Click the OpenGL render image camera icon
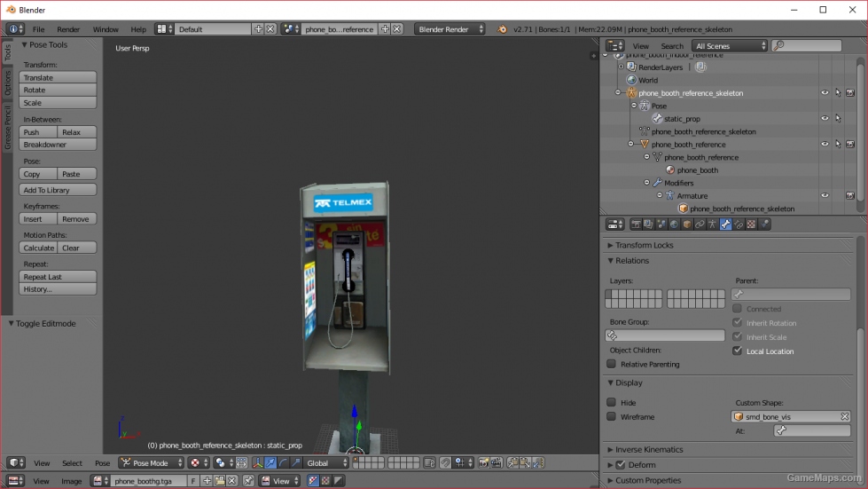 coord(484,463)
